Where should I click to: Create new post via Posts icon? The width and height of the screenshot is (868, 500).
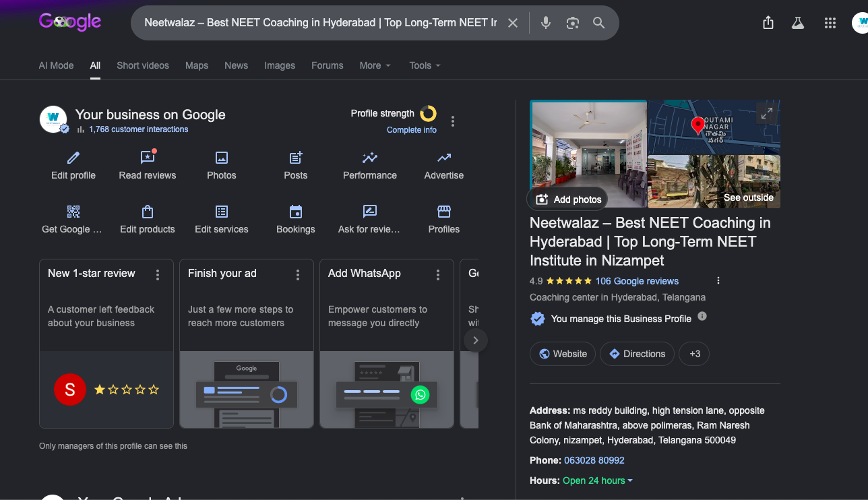[296, 158]
